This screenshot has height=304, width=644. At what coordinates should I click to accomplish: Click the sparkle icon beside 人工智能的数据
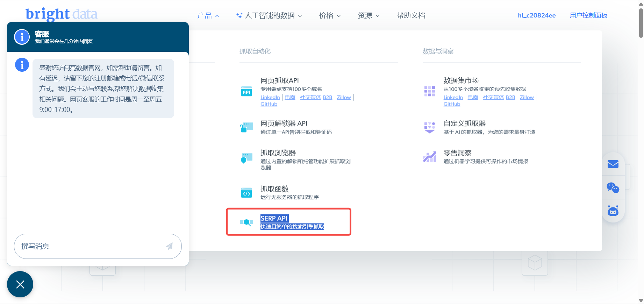point(239,15)
